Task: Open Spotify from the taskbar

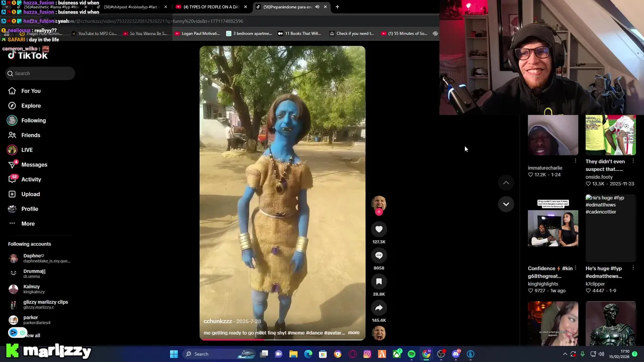Action: click(412, 354)
